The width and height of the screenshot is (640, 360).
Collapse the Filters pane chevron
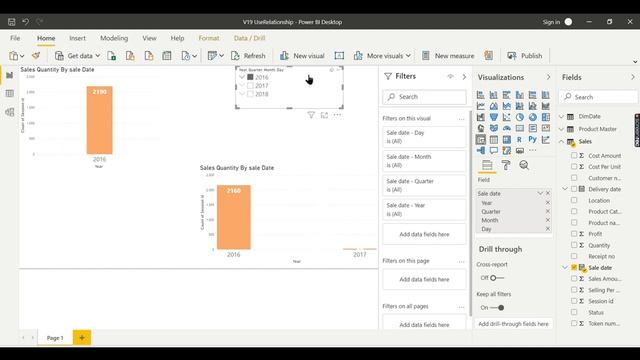coord(464,77)
